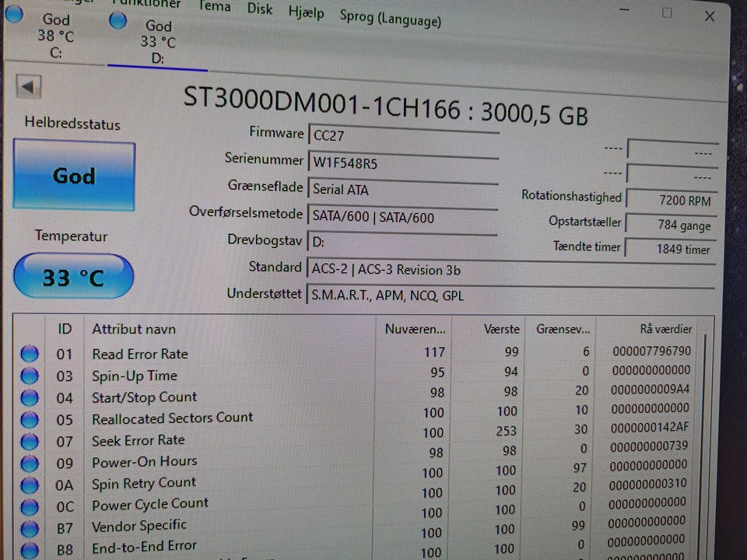Click the Reallocated Sectors Count status circle
The image size is (747, 560).
click(30, 419)
